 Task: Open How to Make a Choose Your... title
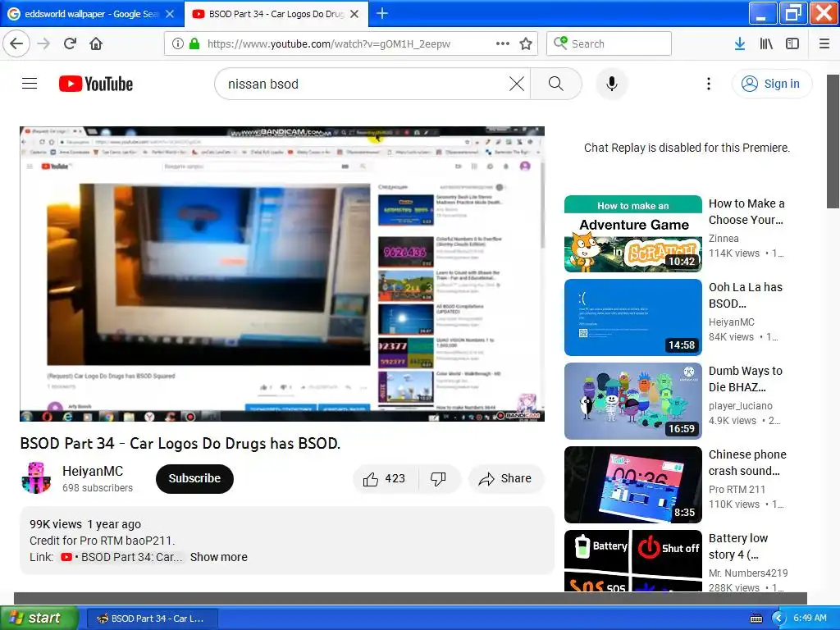click(x=746, y=212)
